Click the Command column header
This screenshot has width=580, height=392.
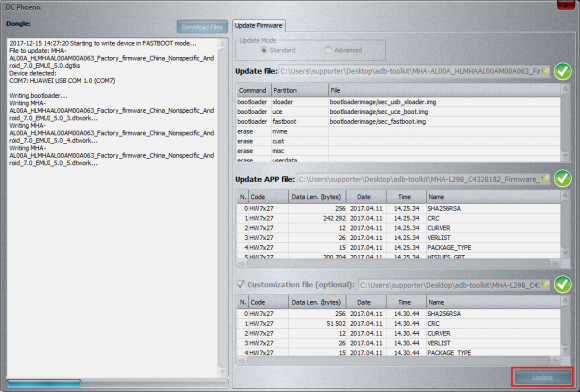253,90
